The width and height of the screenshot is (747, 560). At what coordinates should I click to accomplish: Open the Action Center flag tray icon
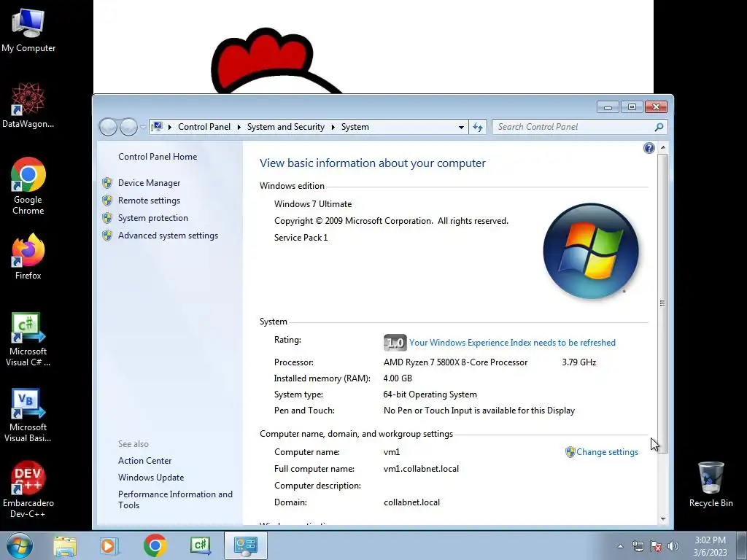(x=656, y=546)
